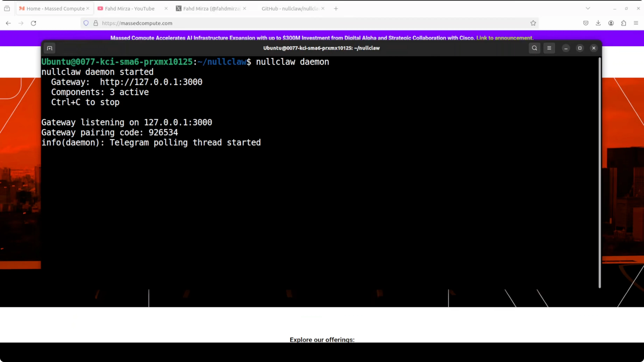This screenshot has height=362, width=644.
Task: Open Firefox application menu icon
Action: click(636, 23)
